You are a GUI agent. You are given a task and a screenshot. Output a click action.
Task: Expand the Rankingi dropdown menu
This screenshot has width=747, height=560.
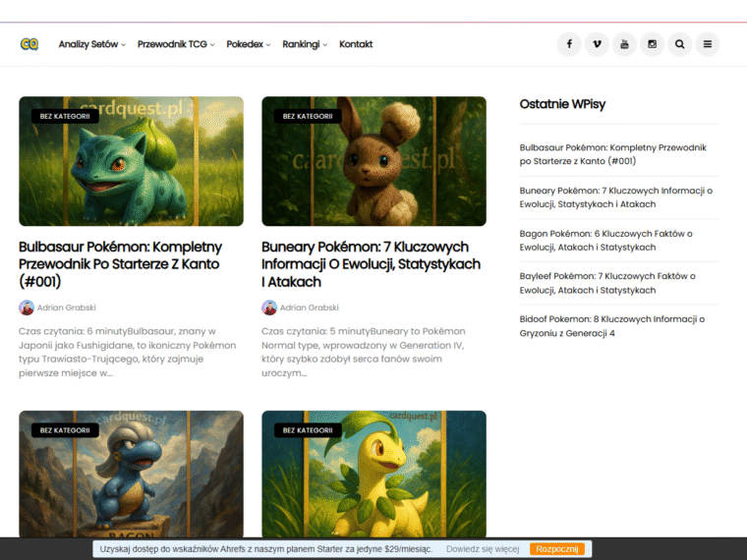(305, 44)
